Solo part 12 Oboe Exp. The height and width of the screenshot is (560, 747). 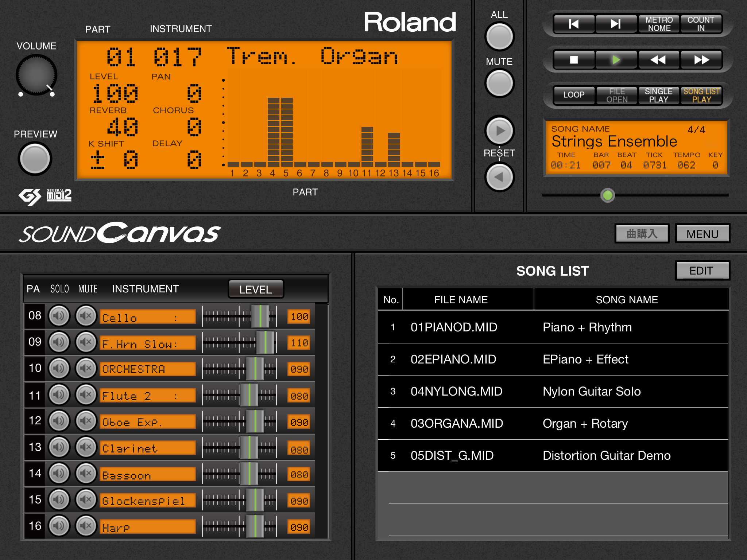point(59,421)
